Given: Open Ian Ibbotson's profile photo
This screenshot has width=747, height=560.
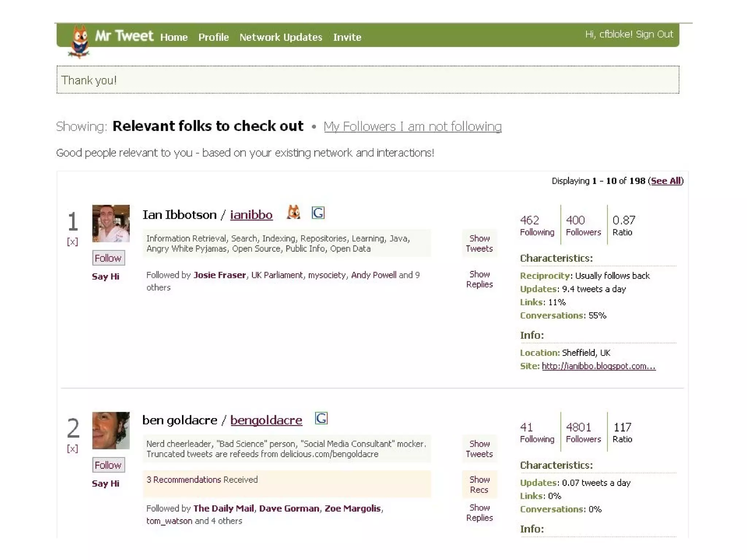Looking at the screenshot, I should (x=111, y=223).
